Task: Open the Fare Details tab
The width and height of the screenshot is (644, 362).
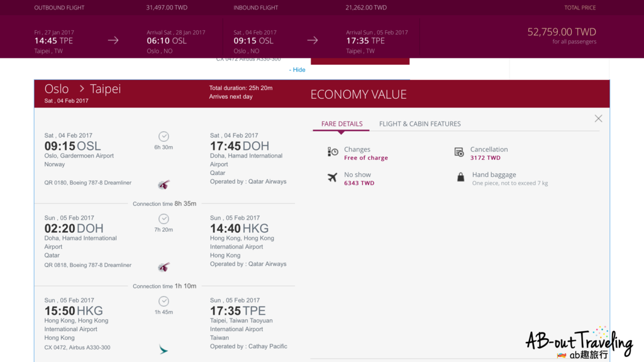Action: coord(341,124)
